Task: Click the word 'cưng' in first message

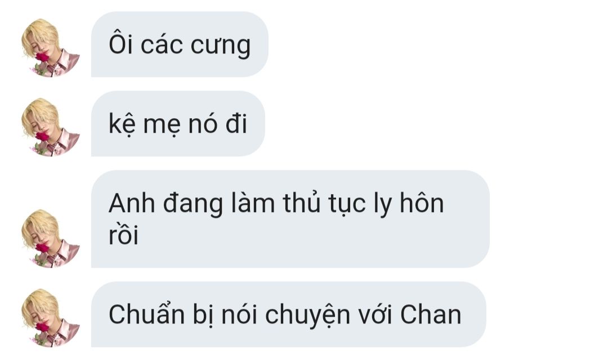Action: click(x=220, y=47)
